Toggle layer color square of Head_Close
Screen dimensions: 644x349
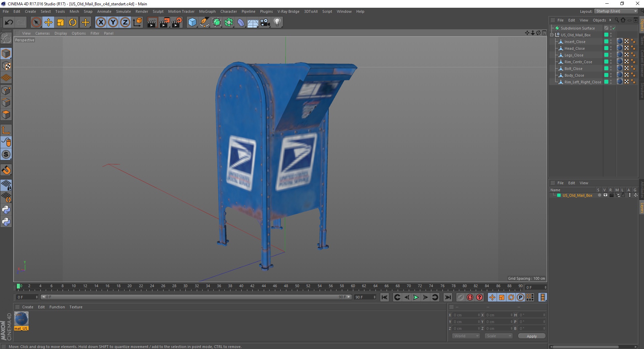(606, 48)
